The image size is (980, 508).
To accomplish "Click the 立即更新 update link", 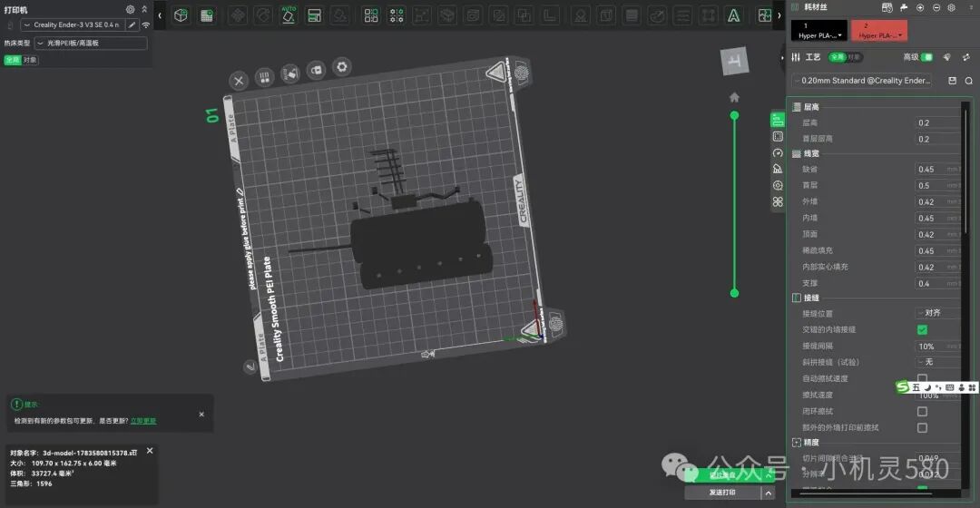I will [143, 421].
